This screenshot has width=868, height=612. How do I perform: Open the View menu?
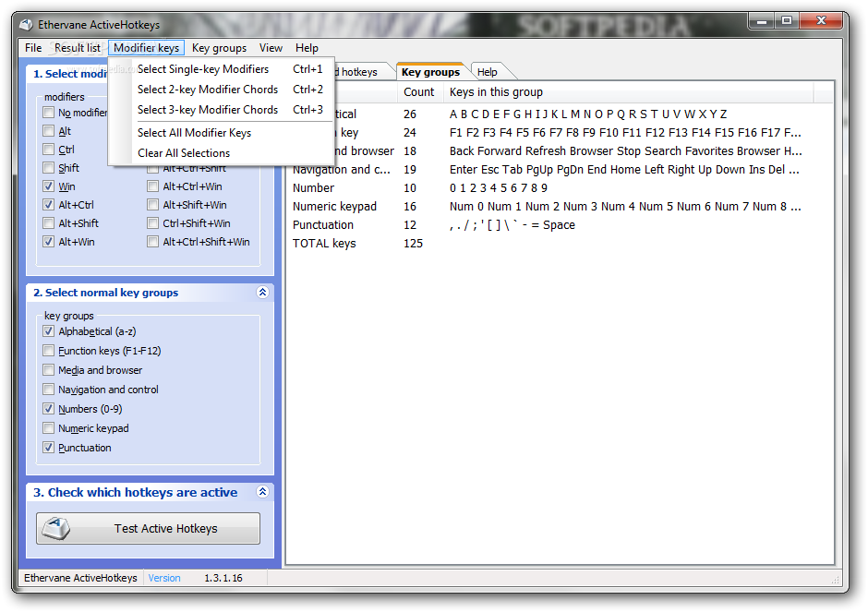tap(271, 48)
